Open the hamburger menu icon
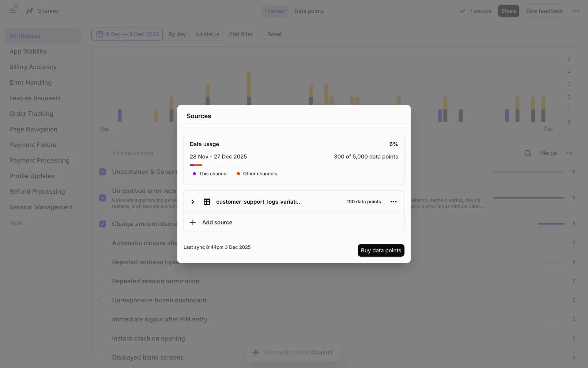The width and height of the screenshot is (588, 368). [12, 11]
